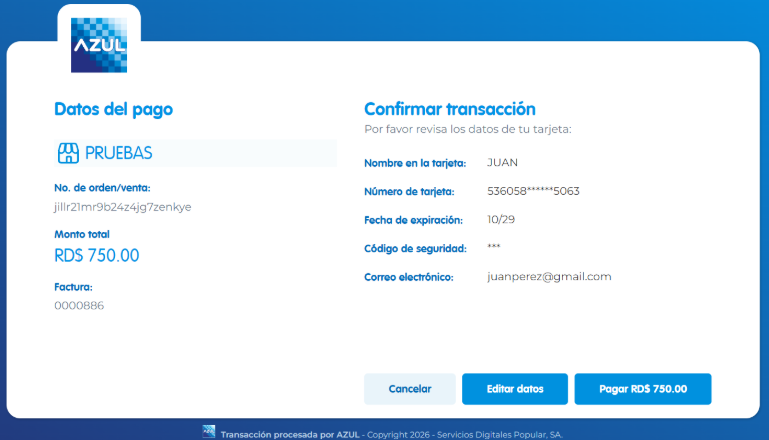Click the PRUEBAS store icon
769x440 pixels.
[x=68, y=153]
